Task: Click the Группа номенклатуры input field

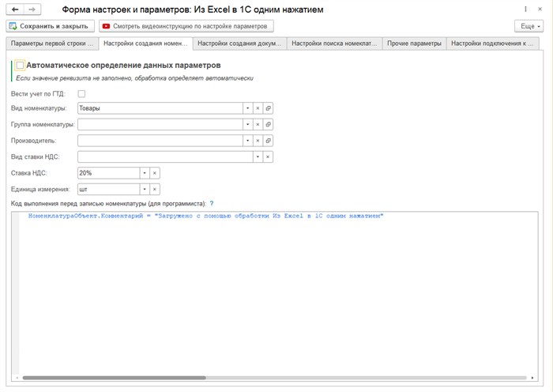Action: tap(160, 125)
